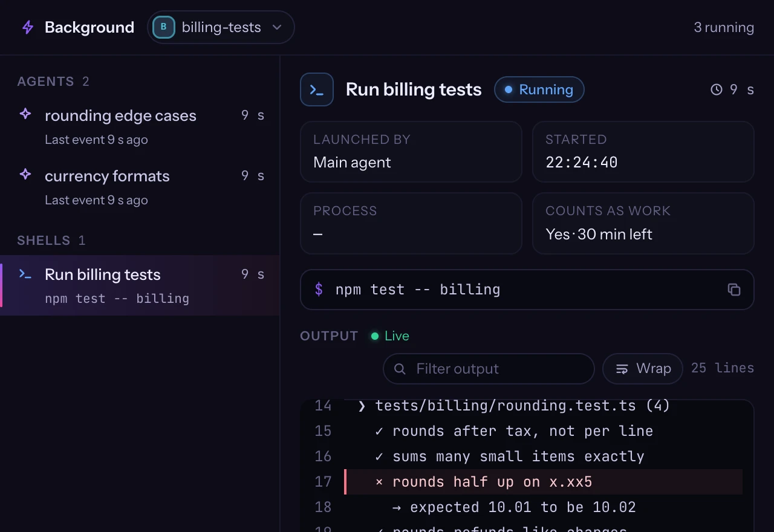The height and width of the screenshot is (532, 774).
Task: Click the clock icon near elapsed time
Action: point(717,89)
